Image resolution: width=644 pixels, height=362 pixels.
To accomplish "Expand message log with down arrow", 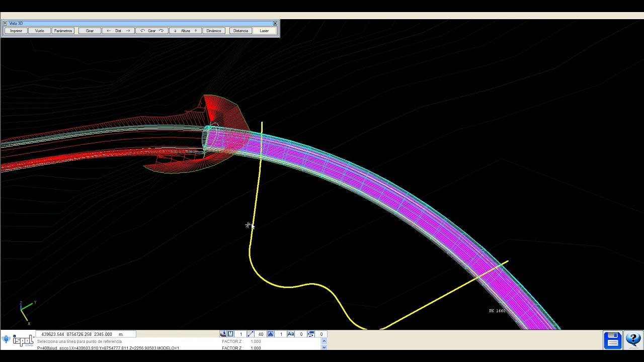I will click(324, 347).
